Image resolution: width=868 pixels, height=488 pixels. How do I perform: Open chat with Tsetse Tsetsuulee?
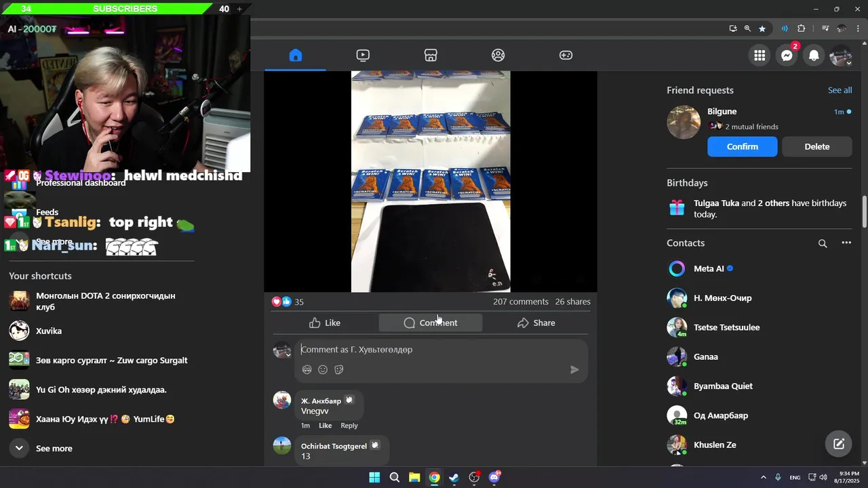759,327
